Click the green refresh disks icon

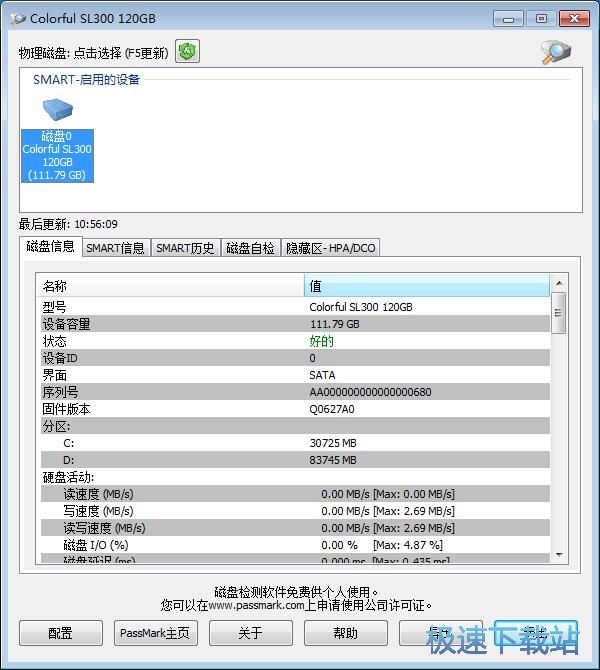coord(187,52)
